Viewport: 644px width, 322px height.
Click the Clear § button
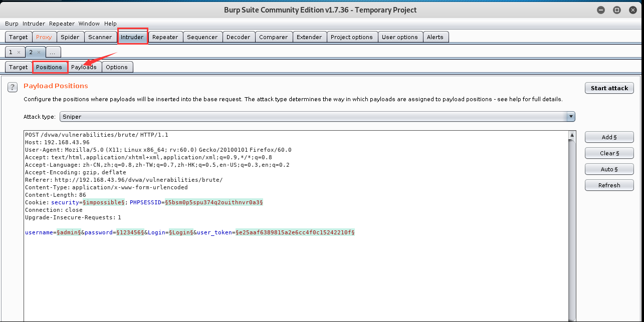[x=609, y=153]
